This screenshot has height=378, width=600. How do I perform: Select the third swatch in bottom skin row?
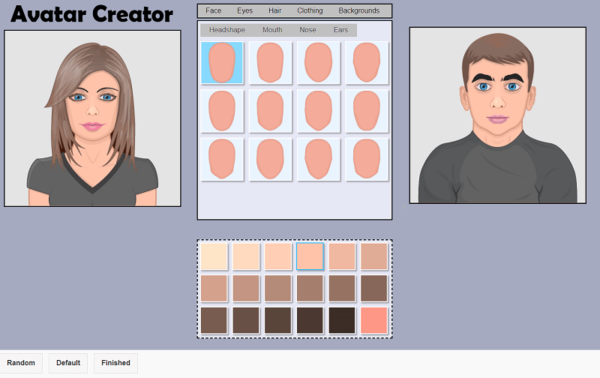tap(278, 321)
